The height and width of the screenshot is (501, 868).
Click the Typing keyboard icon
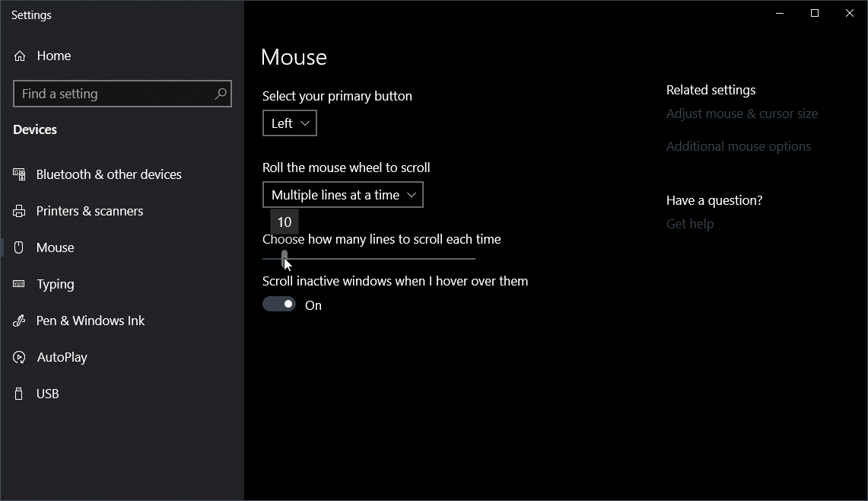[19, 284]
